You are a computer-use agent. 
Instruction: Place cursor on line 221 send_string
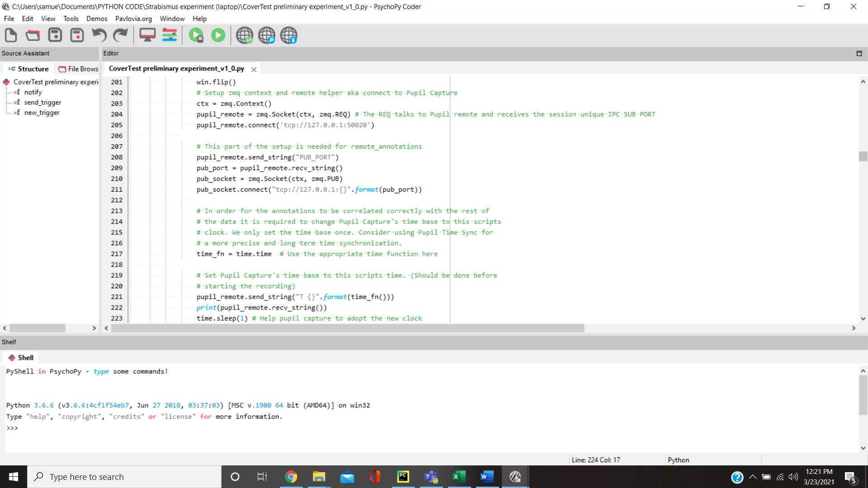point(295,297)
